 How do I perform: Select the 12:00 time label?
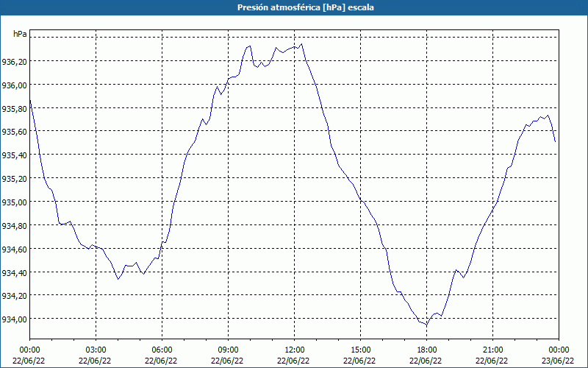295,350
